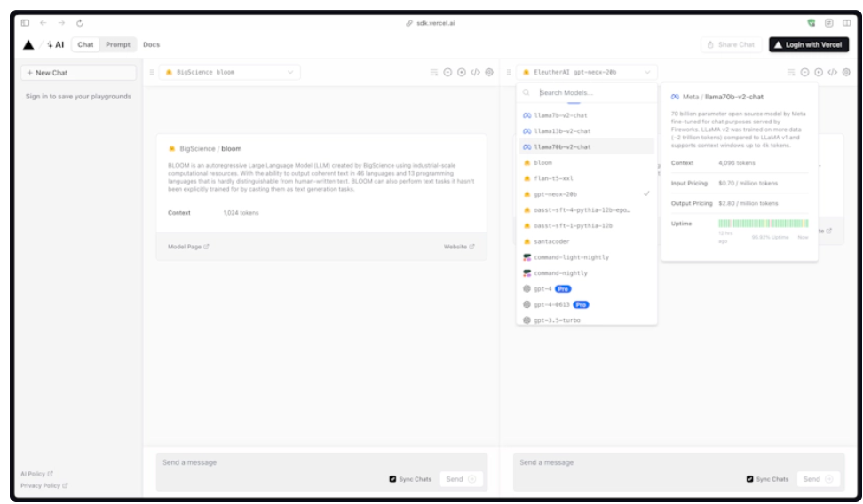Open the gpt-neox-20b panel settings gear
The image size is (863, 504).
coord(846,72)
